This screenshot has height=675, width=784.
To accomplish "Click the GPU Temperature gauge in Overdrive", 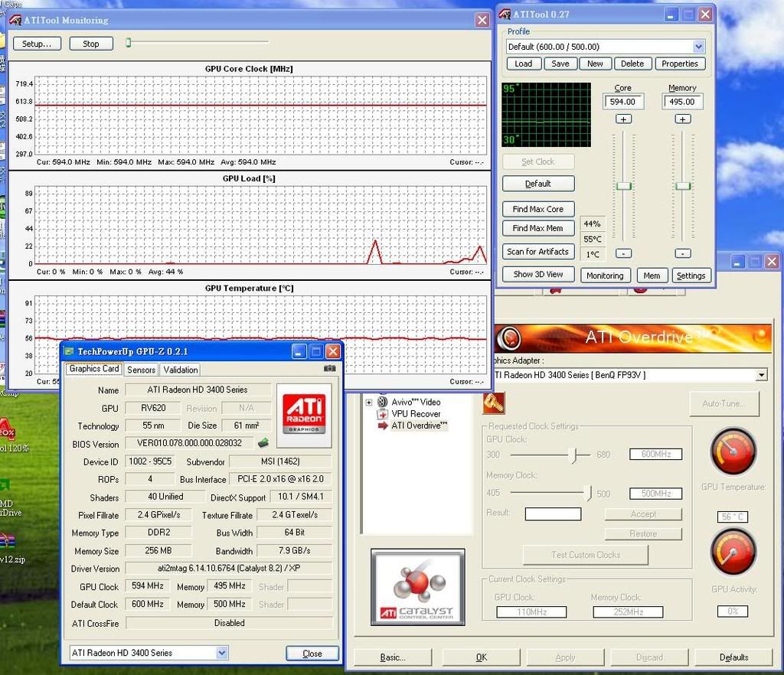I will (733, 452).
